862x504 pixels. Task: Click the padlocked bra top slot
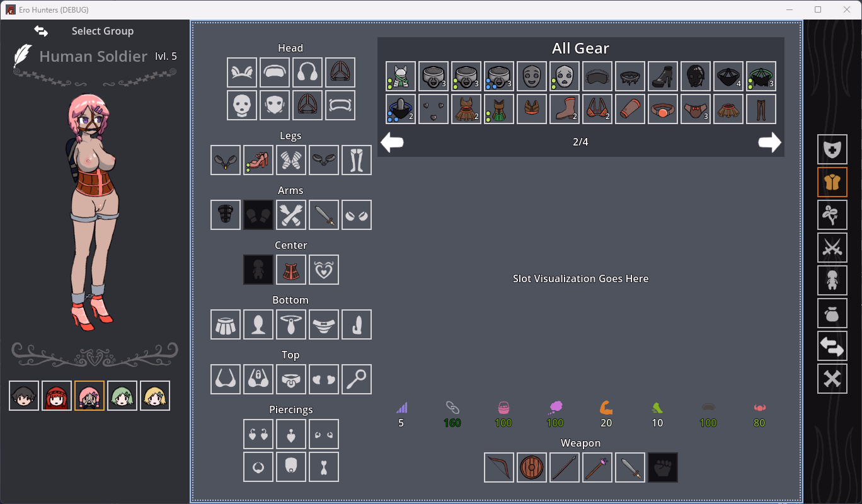point(258,379)
